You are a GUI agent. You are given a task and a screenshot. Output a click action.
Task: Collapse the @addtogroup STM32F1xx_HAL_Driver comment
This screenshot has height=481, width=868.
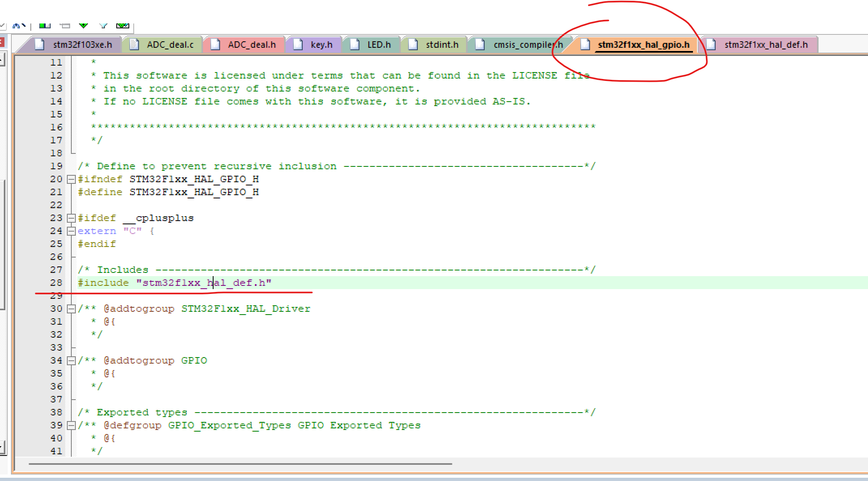(71, 309)
